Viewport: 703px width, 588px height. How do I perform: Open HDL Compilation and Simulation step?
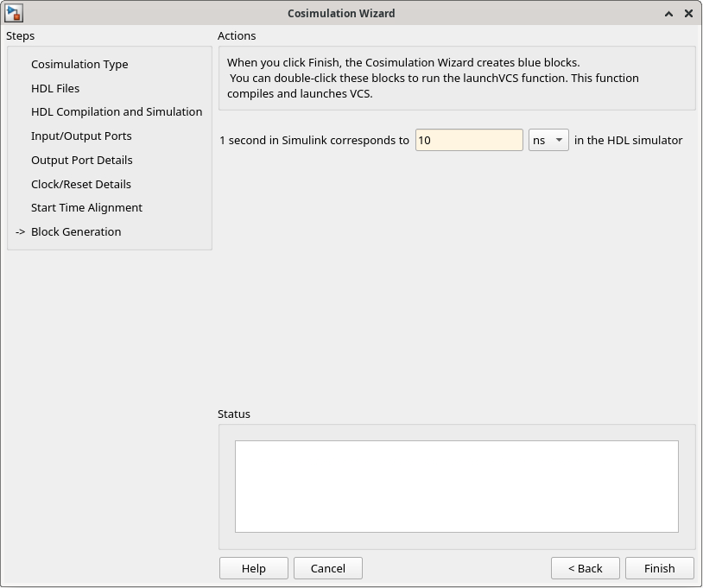[117, 111]
